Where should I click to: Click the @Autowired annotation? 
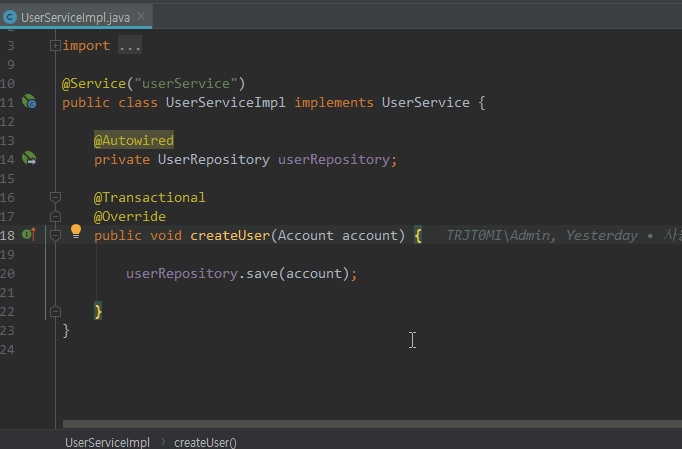(x=134, y=140)
